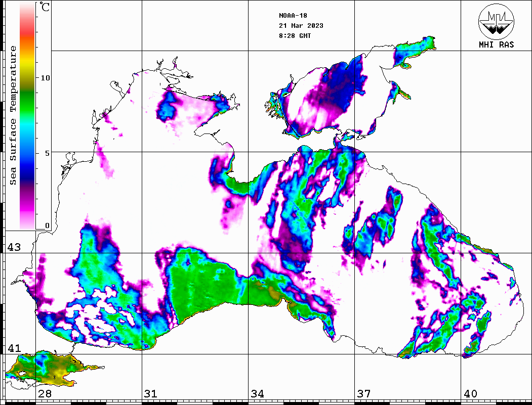Viewport: 532px width, 405px height.
Task: Click the "MHI RAS" caption text
Action: [x=497, y=44]
